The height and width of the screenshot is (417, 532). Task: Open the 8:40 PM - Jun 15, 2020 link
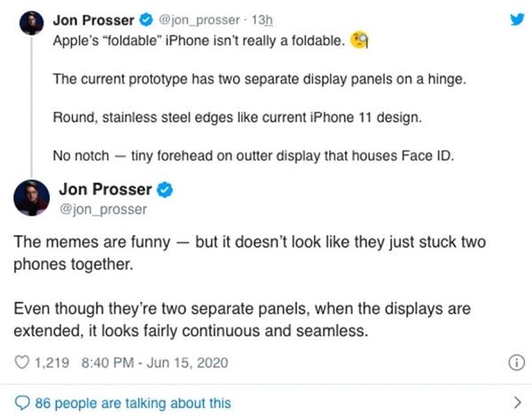click(x=155, y=363)
